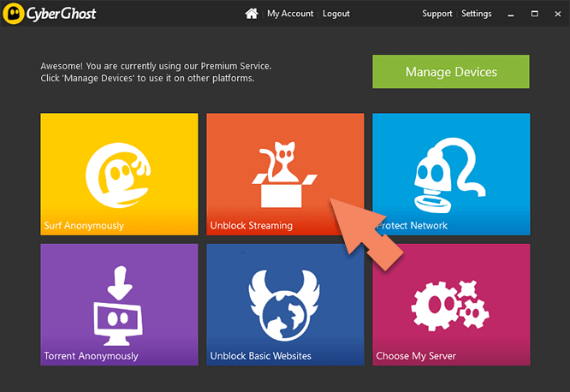
Task: Maximize the CyberGhost window
Action: tap(534, 14)
